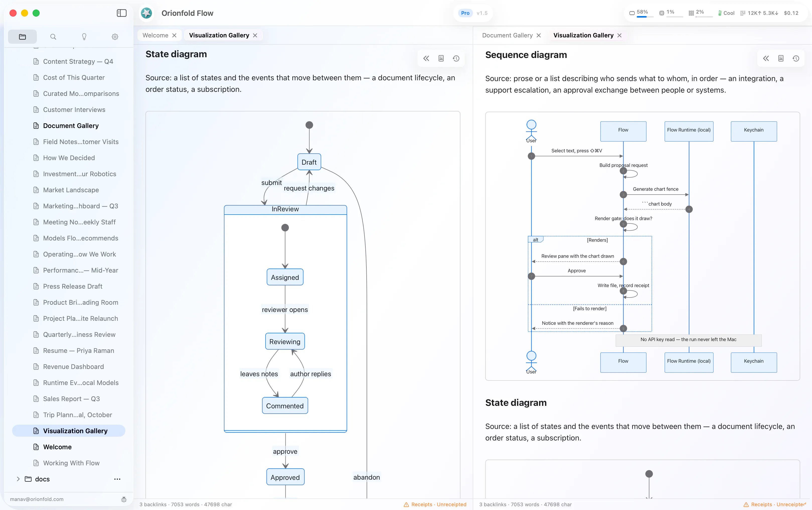Image resolution: width=812 pixels, height=510 pixels.
Task: Click the Sequence diagram heading
Action: pyautogui.click(x=526, y=55)
